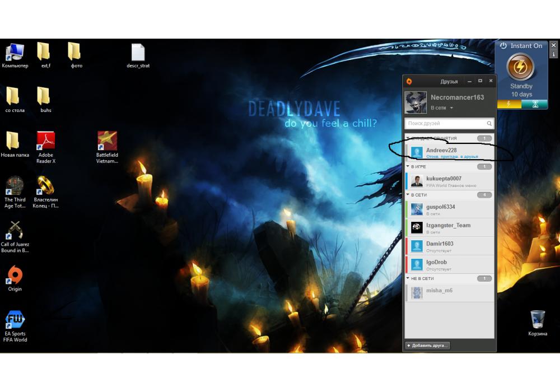The image size is (560, 392).
Task: Click guspol6334's avatar
Action: tap(417, 209)
